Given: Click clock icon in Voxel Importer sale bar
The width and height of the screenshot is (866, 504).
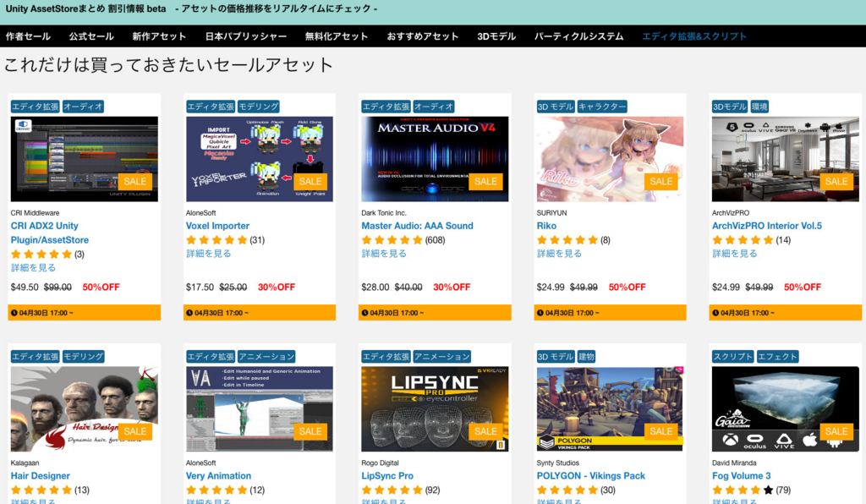Looking at the screenshot, I should [x=189, y=313].
